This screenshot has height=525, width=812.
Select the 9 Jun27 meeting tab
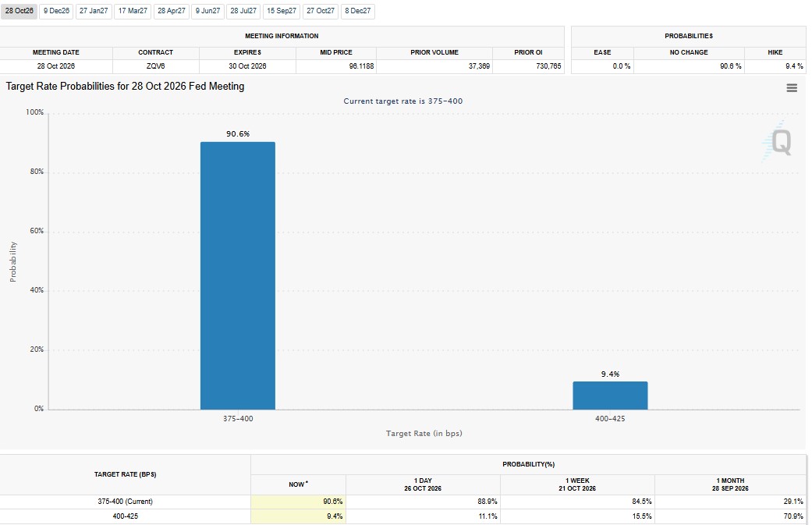click(207, 11)
